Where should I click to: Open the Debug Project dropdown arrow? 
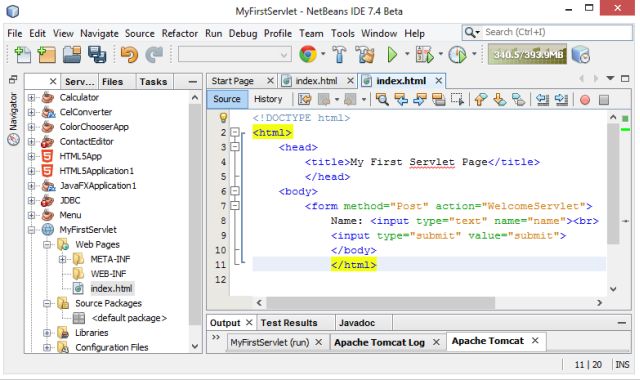(x=440, y=54)
